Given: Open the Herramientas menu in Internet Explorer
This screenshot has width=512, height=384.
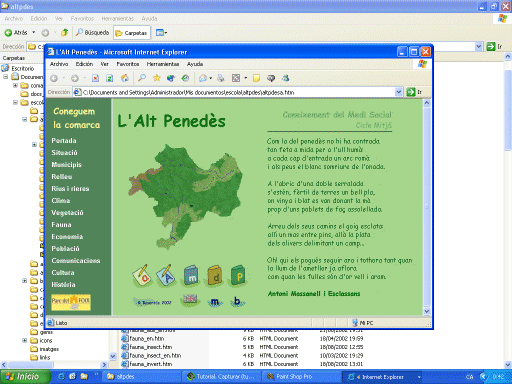Looking at the screenshot, I should [163, 64].
